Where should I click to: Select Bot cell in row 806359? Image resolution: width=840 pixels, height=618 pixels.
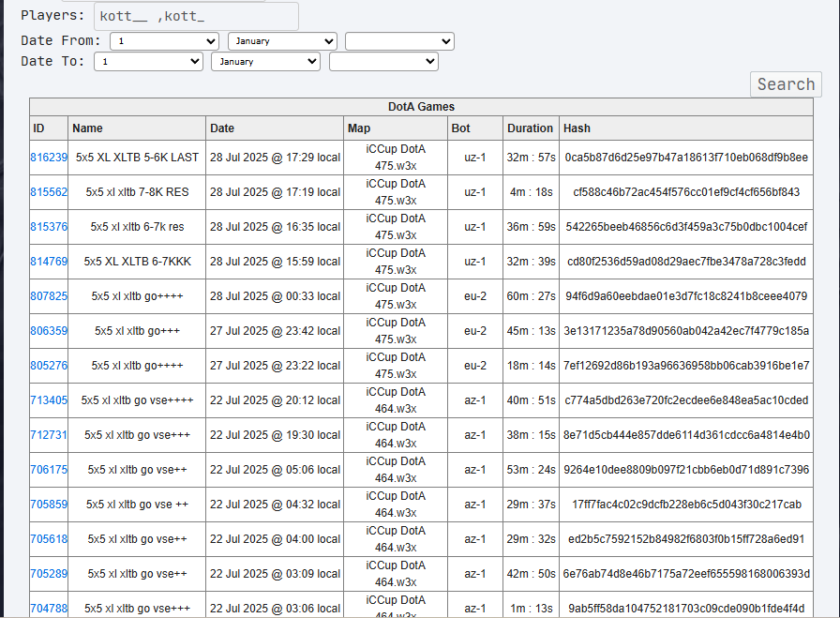[x=475, y=331]
